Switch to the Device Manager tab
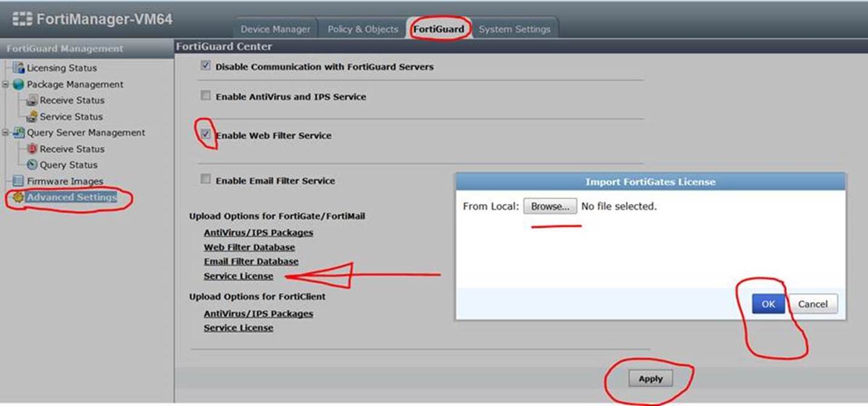Image resolution: width=868 pixels, height=406 pixels. point(275,29)
